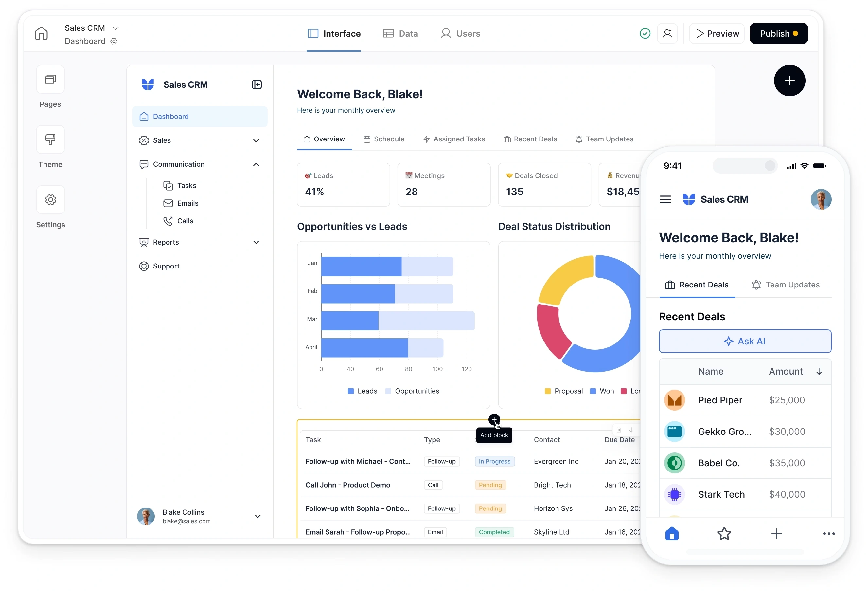Open Dashboard settings gear next to Dashboard label
Image resolution: width=868 pixels, height=591 pixels.
coord(114,42)
